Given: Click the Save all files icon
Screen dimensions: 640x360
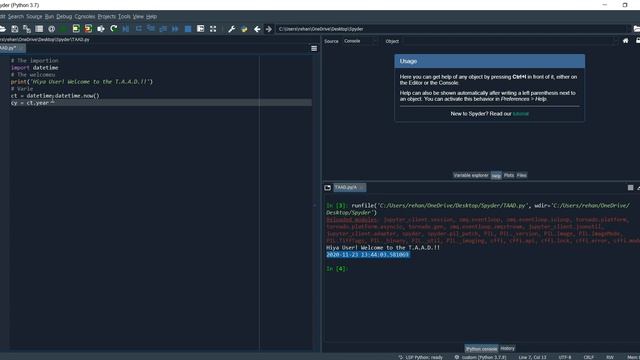Looking at the screenshot, I should click(x=27, y=29).
